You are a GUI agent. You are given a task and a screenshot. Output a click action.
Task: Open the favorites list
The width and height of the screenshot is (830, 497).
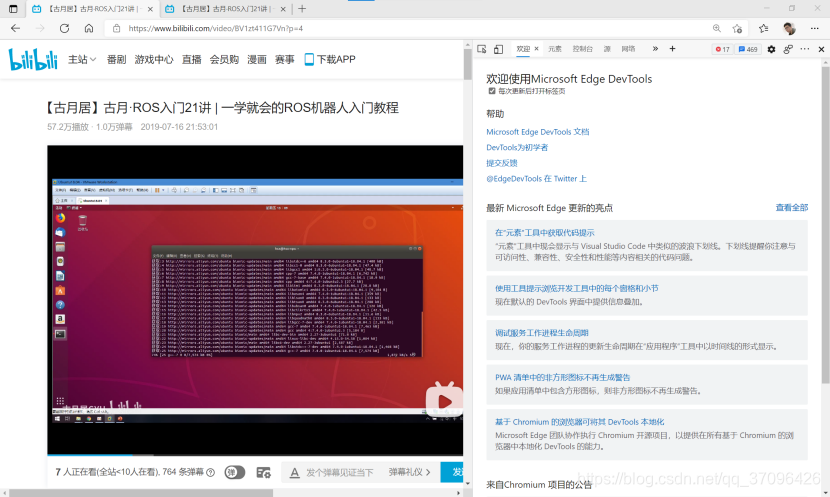(763, 29)
